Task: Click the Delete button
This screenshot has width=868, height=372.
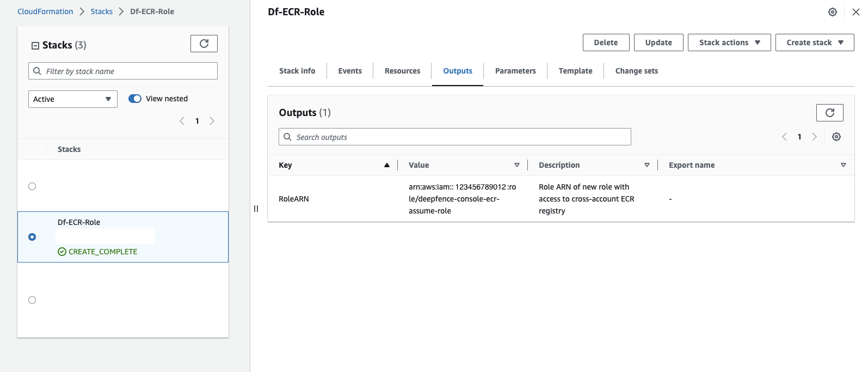Action: click(x=606, y=42)
